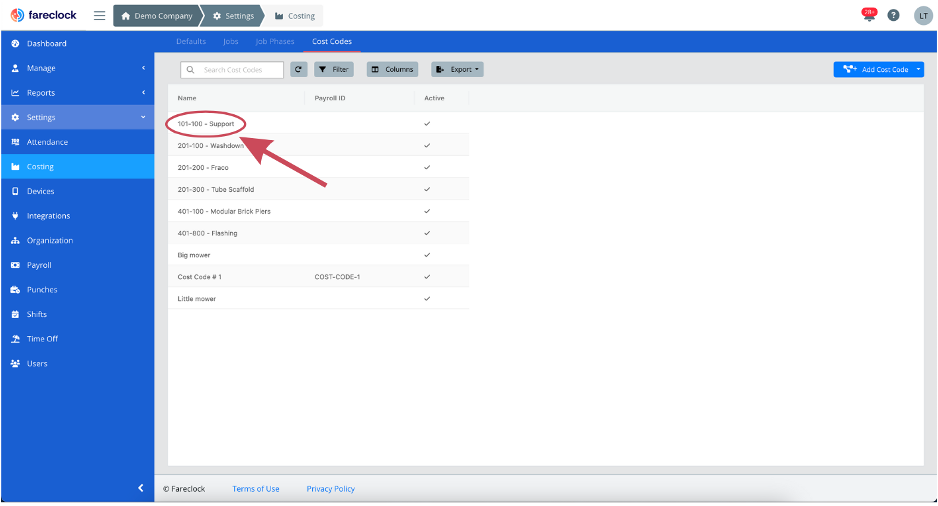Viewport: 938px width, 506px height.
Task: Collapse the Settings sidebar section
Action: tap(77, 117)
